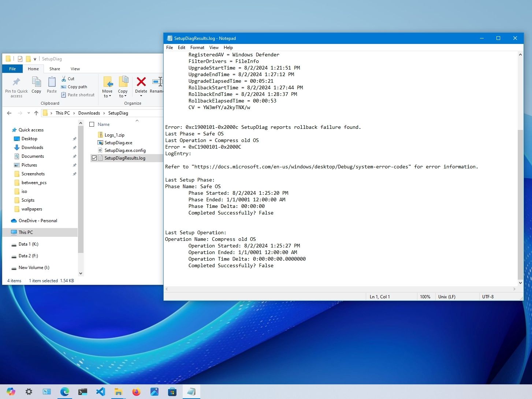The width and height of the screenshot is (532, 399).
Task: Click the Cut scissors icon
Action: pyautogui.click(x=64, y=79)
